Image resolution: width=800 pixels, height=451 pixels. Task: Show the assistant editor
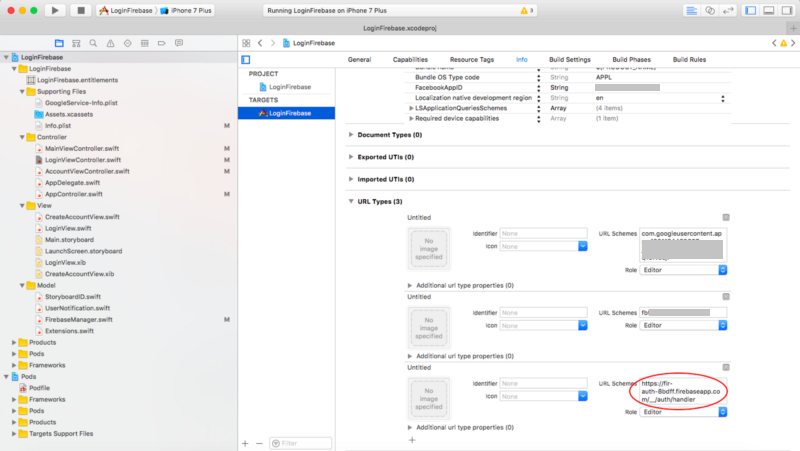coord(710,10)
